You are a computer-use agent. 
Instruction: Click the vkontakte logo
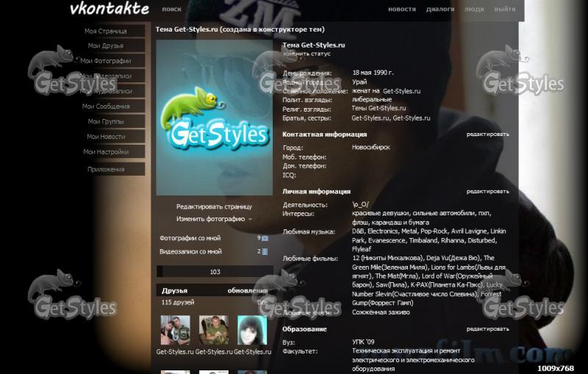coord(109,10)
